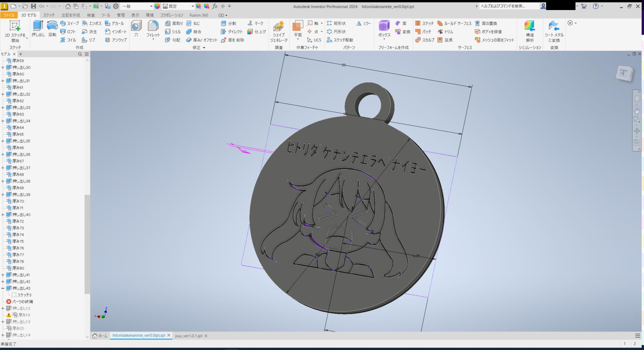Click the model browser search icon
The width and height of the screenshot is (644, 350).
pos(80,54)
